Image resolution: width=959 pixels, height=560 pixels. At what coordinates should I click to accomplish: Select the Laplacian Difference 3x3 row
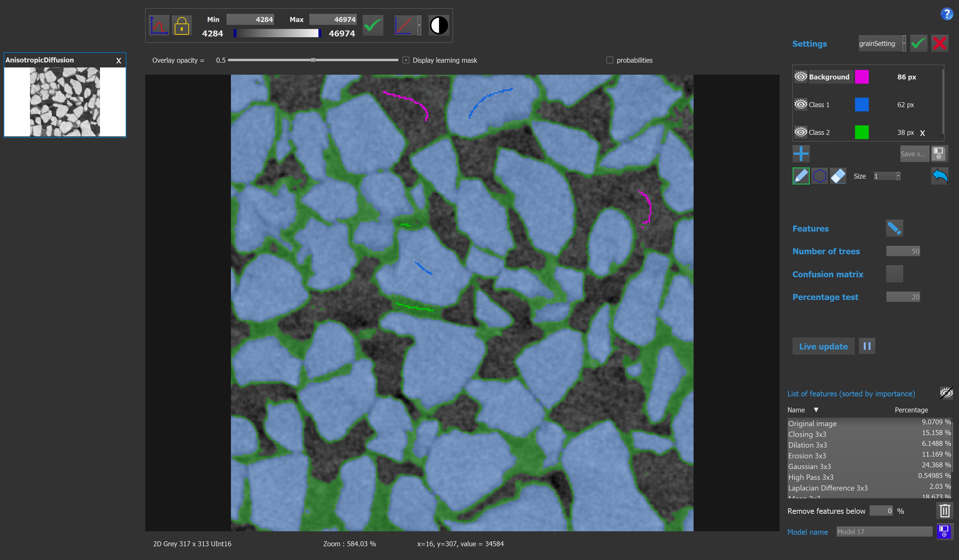[x=870, y=487]
